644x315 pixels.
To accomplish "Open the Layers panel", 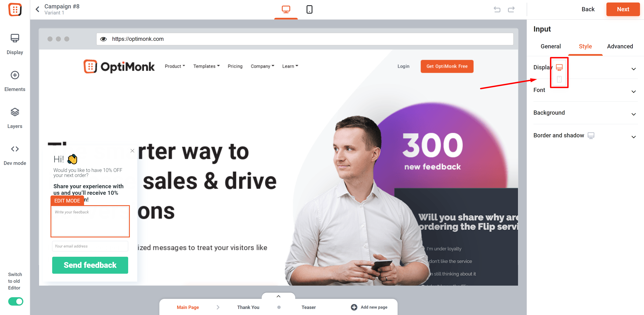I will (15, 118).
